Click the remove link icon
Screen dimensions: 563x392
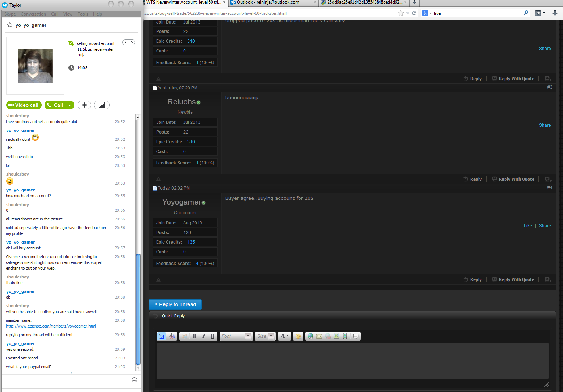pyautogui.click(x=328, y=336)
